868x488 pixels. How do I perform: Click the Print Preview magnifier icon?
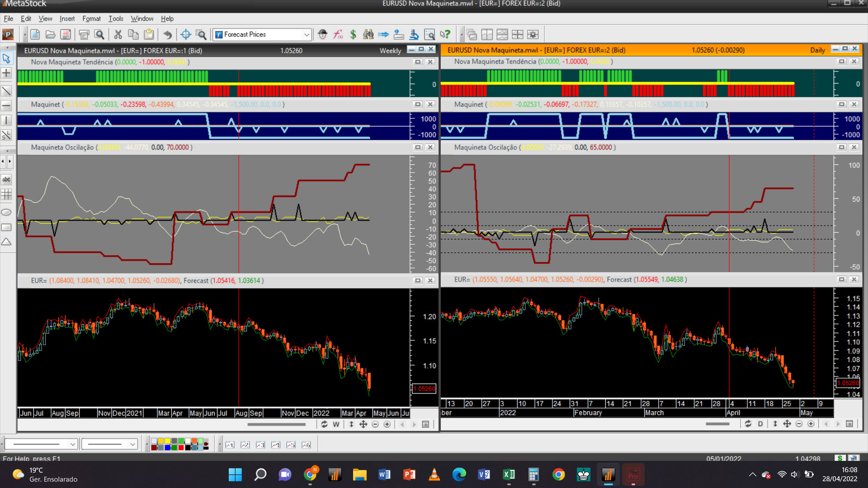[x=99, y=34]
